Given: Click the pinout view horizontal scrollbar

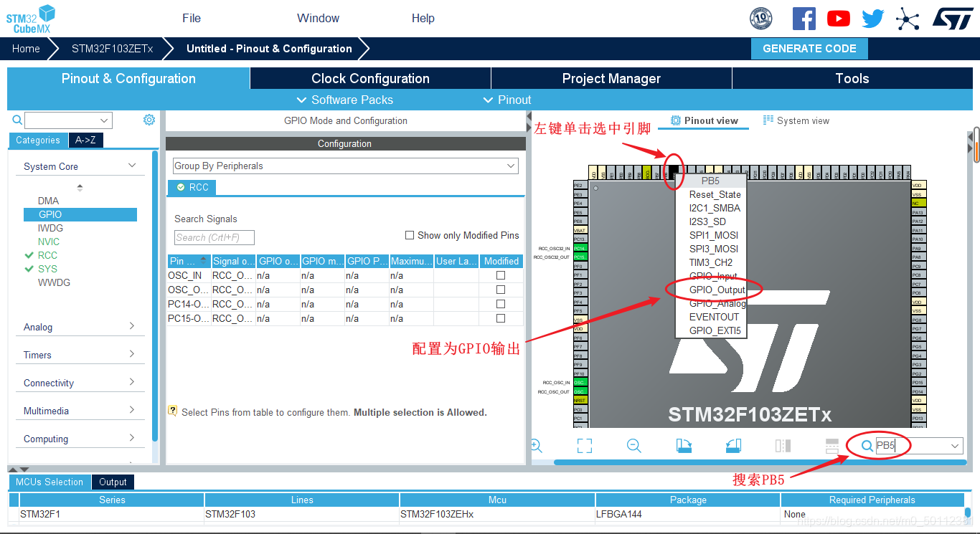Looking at the screenshot, I should [x=759, y=462].
